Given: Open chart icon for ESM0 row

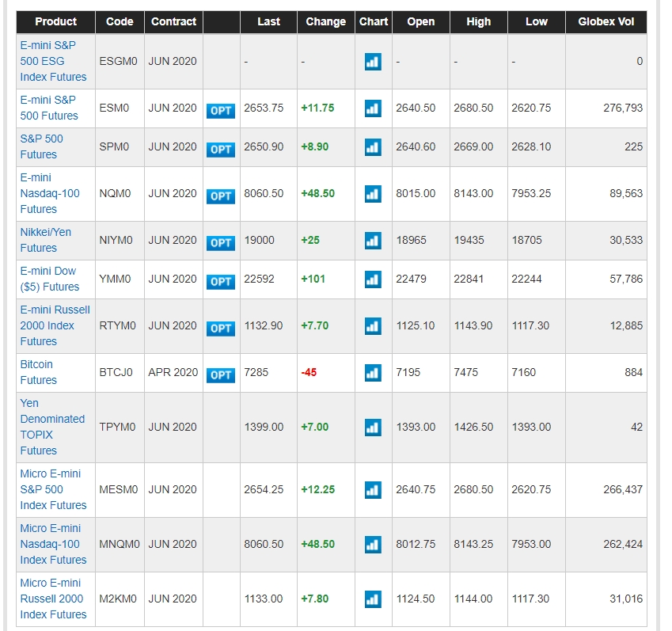Looking at the screenshot, I should point(373,108).
